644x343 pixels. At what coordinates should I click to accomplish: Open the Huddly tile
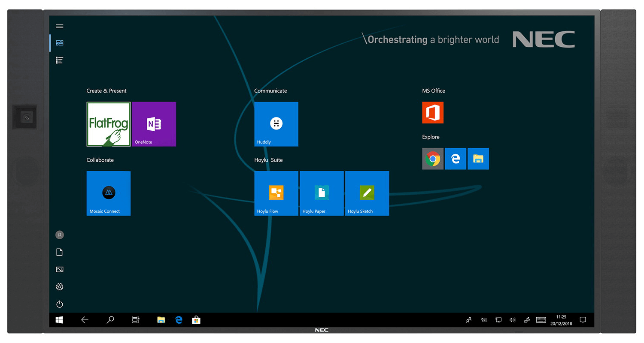pyautogui.click(x=276, y=124)
